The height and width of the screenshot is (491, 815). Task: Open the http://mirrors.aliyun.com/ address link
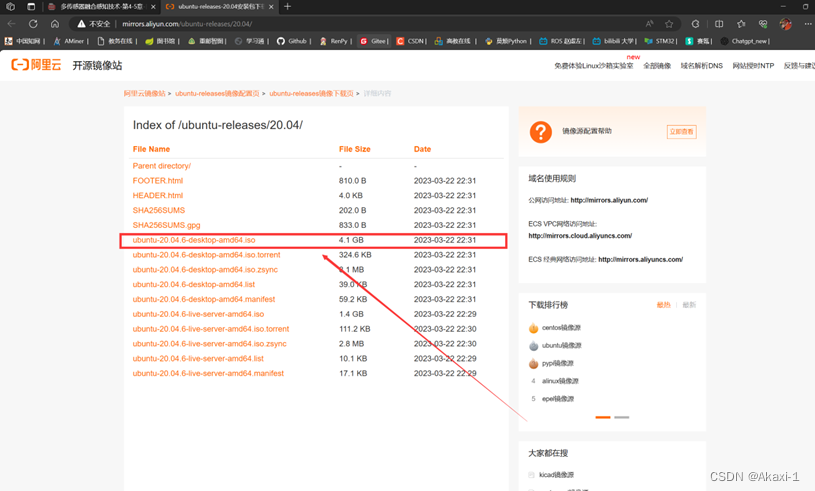(x=609, y=200)
